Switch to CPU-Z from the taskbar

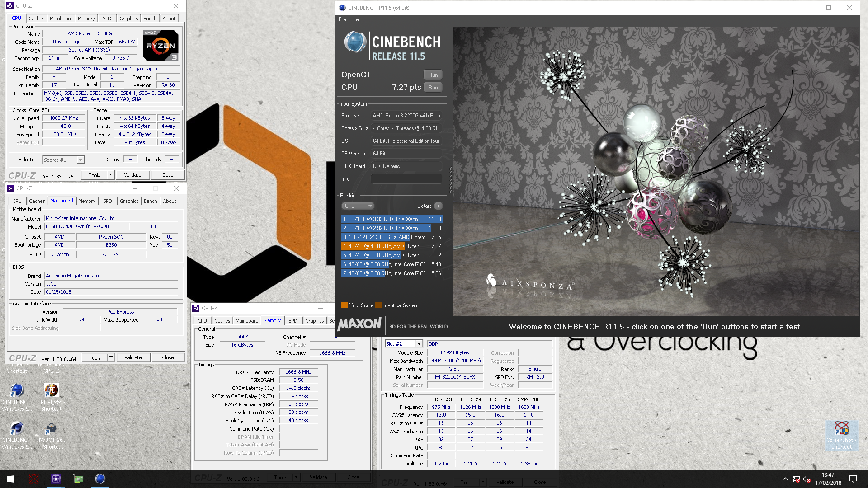(56, 479)
